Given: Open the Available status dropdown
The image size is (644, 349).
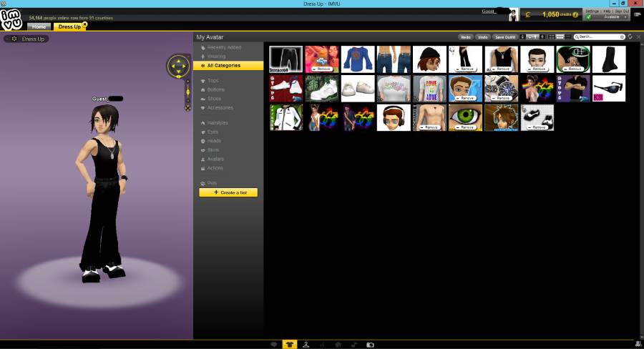Looking at the screenshot, I should (612, 17).
